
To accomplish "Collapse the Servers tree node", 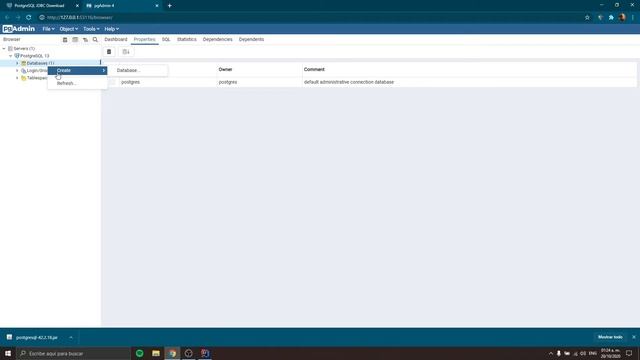I will click(x=4, y=49).
